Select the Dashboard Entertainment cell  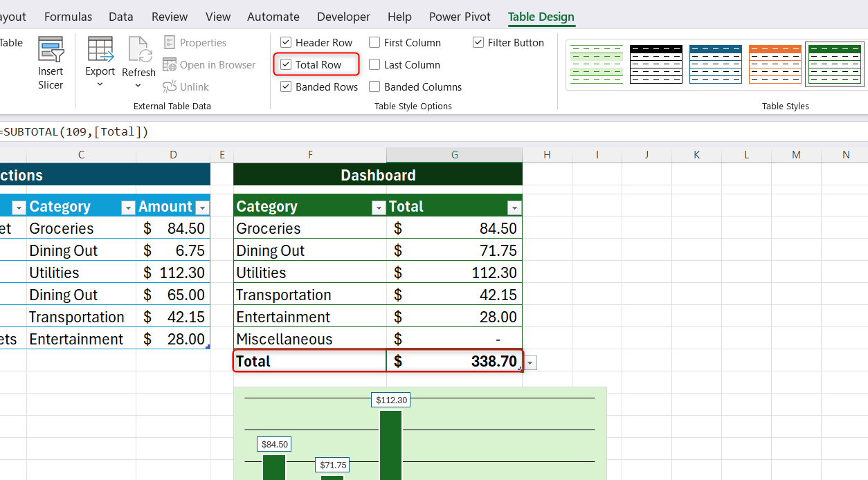310,317
